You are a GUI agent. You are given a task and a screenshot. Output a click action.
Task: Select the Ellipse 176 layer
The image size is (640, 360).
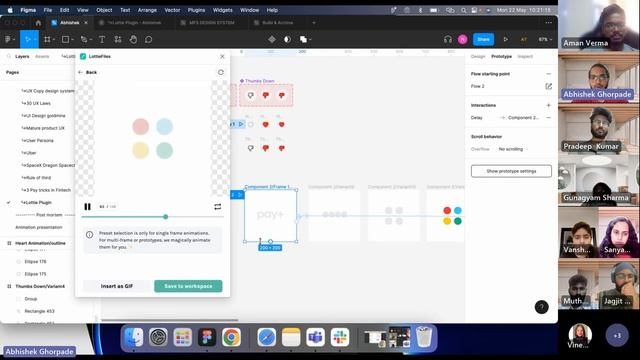pyautogui.click(x=35, y=262)
